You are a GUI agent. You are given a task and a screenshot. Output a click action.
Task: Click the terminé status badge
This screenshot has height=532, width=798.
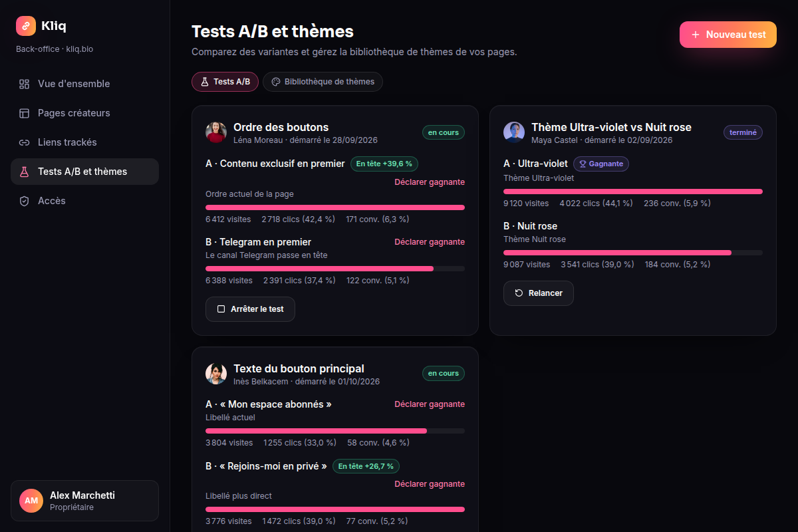743,132
